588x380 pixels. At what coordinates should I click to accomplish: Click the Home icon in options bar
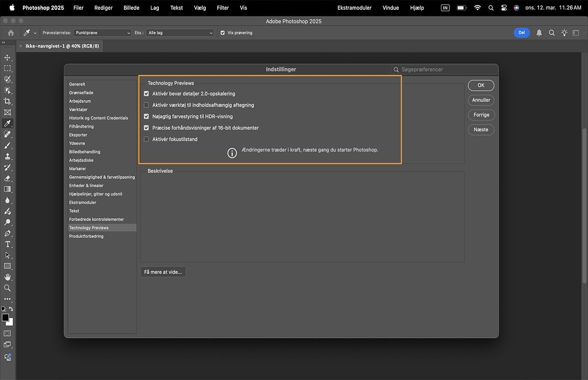(x=11, y=33)
